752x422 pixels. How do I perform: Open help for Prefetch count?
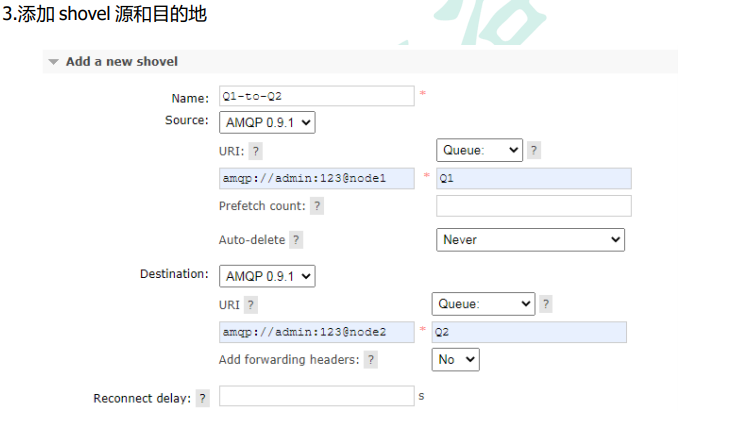[317, 206]
